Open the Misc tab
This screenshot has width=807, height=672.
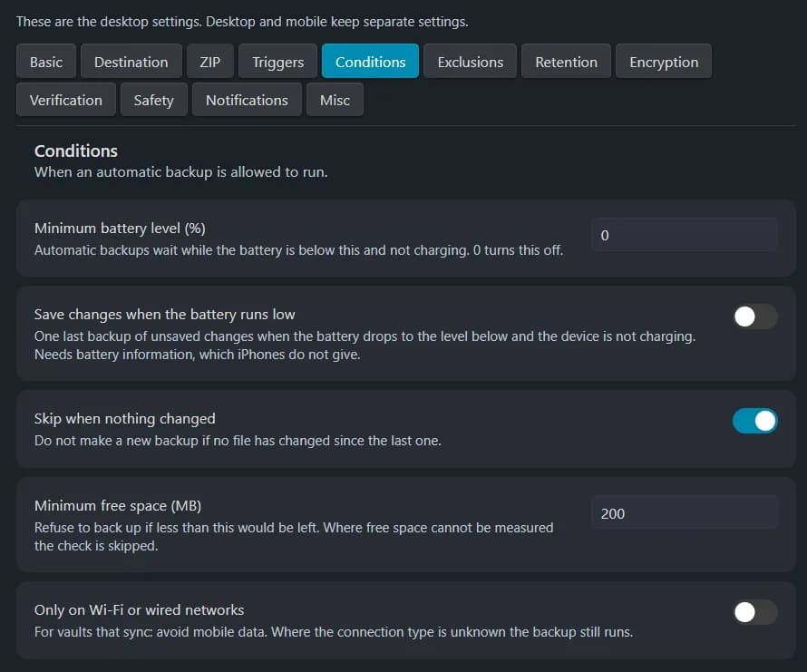pyautogui.click(x=335, y=100)
